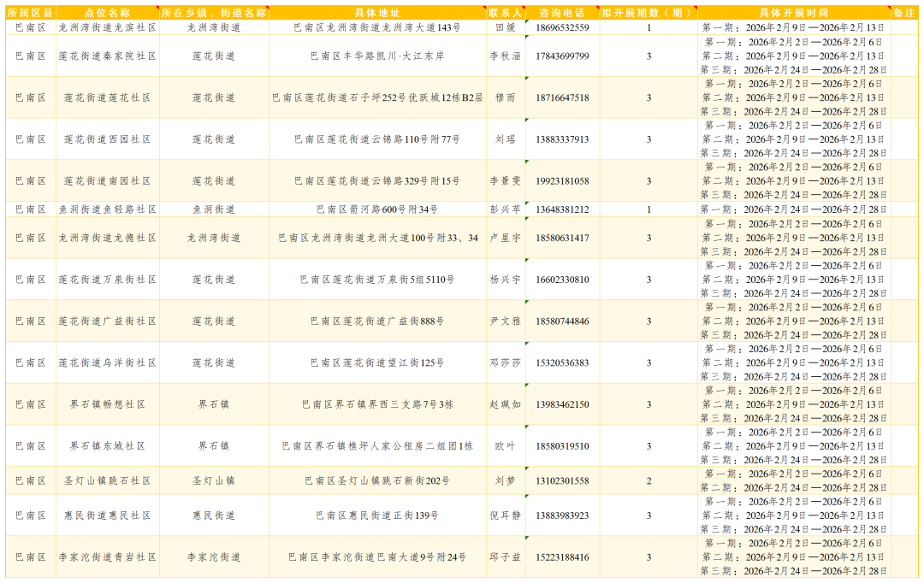Select the cell 莲花街道广益街社区
Screen dimensions: 924x583
[107, 321]
